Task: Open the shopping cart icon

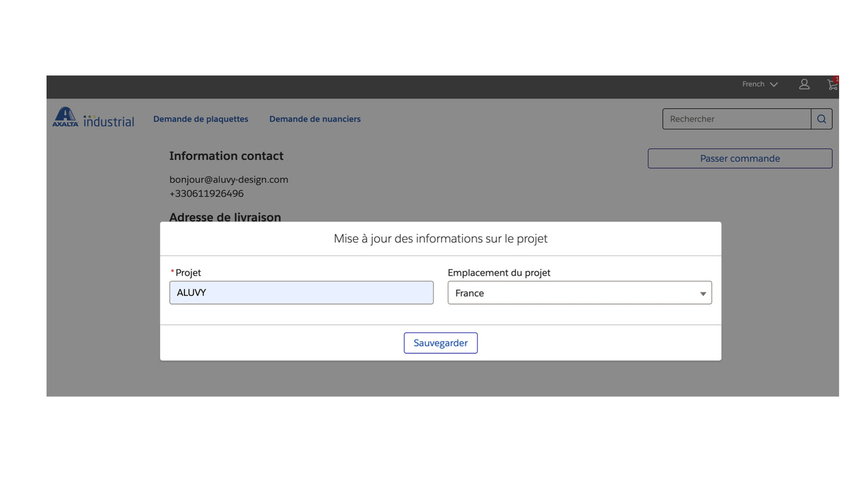Action: click(832, 86)
